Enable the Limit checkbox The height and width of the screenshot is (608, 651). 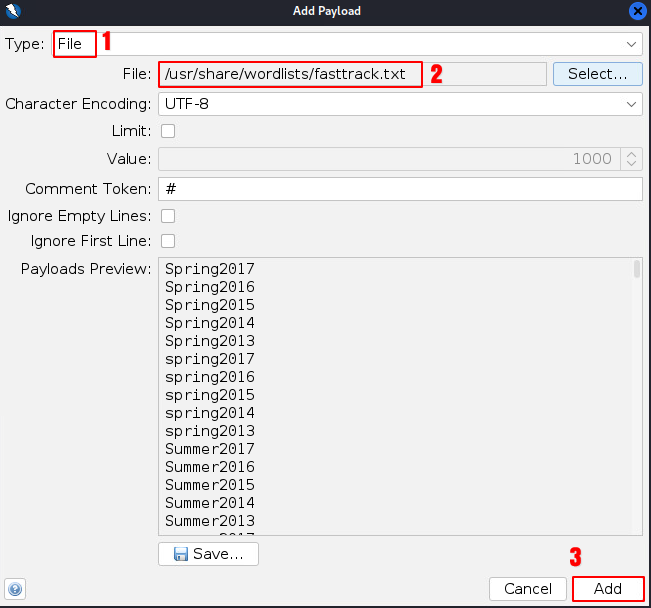[168, 131]
